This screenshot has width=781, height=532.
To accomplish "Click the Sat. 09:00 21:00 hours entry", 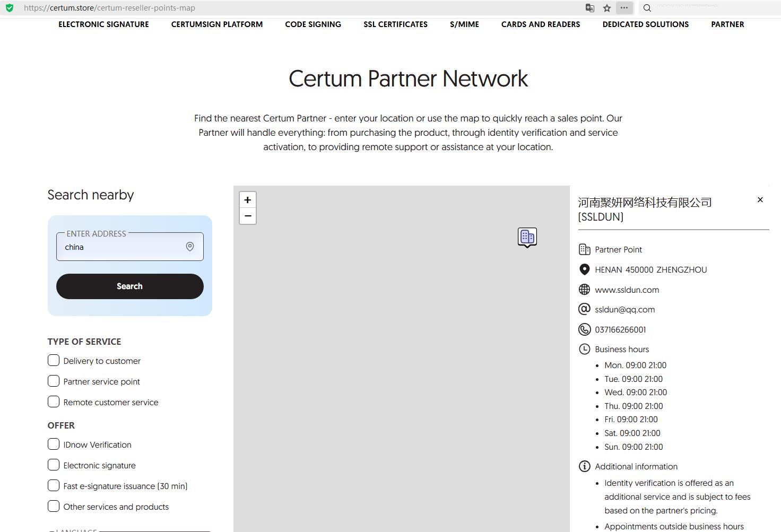I will pos(632,433).
